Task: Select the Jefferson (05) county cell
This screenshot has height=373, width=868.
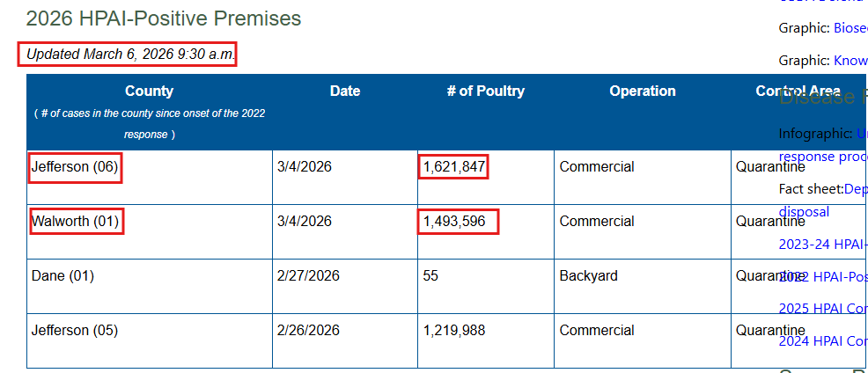Action: (x=75, y=331)
